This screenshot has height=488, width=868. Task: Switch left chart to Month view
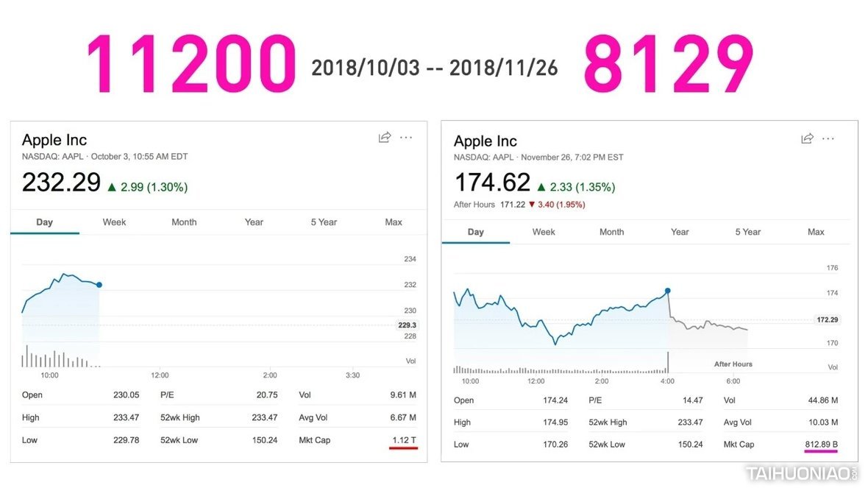[184, 222]
